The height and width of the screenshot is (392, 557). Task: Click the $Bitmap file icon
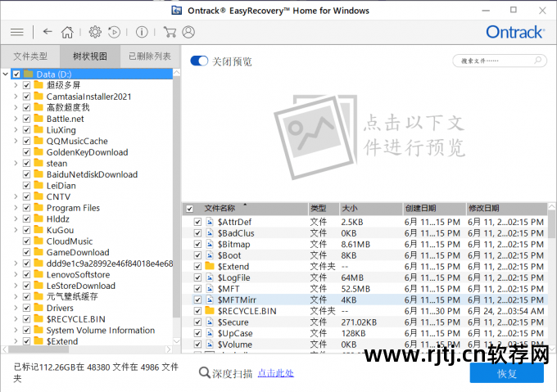pos(210,244)
